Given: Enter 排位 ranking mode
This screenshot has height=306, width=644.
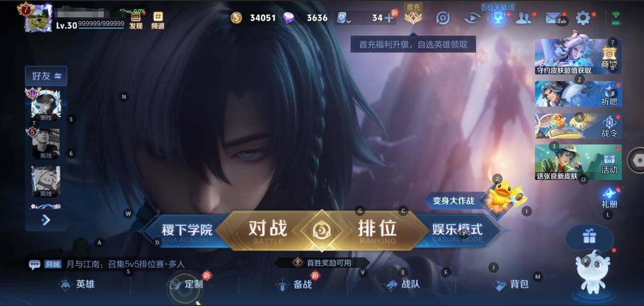Looking at the screenshot, I should (x=377, y=230).
